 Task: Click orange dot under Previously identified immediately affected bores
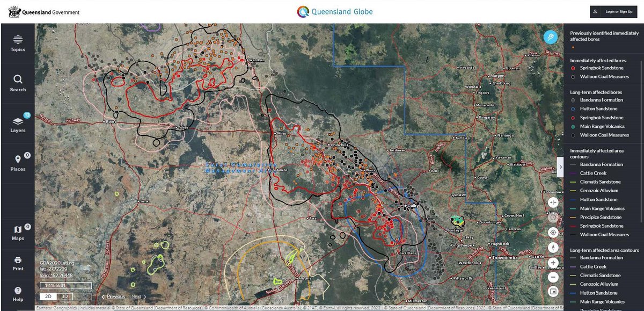[x=573, y=47]
